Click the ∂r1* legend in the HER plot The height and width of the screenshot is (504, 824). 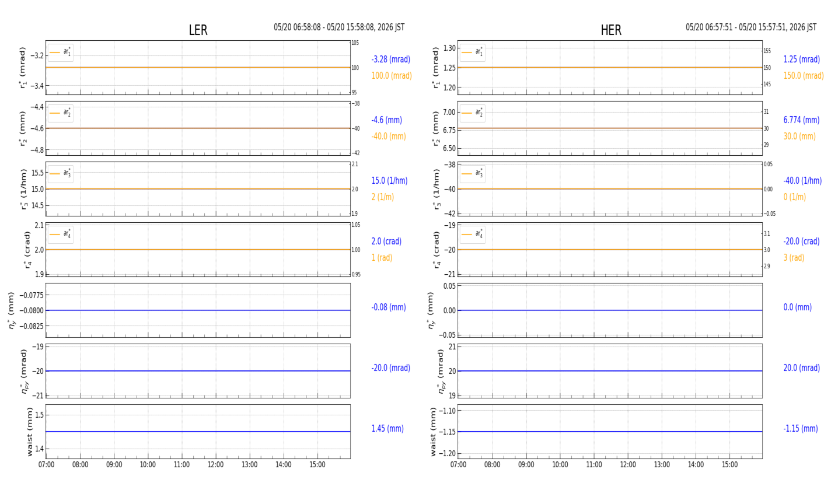coord(473,52)
